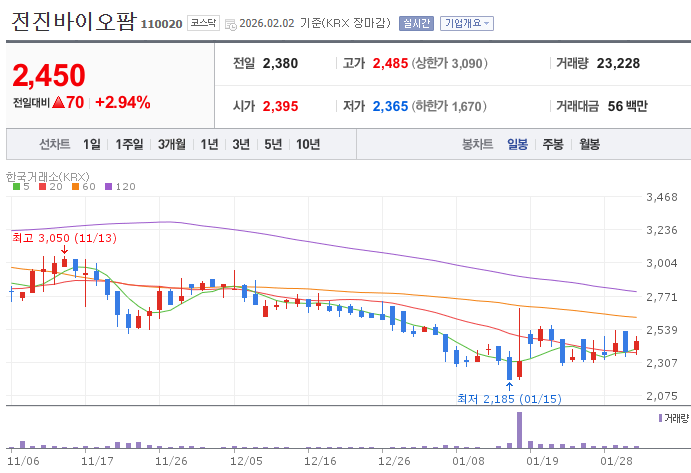Click the 거래대금 value 56 백만
691x473 pixels.
pos(628,106)
